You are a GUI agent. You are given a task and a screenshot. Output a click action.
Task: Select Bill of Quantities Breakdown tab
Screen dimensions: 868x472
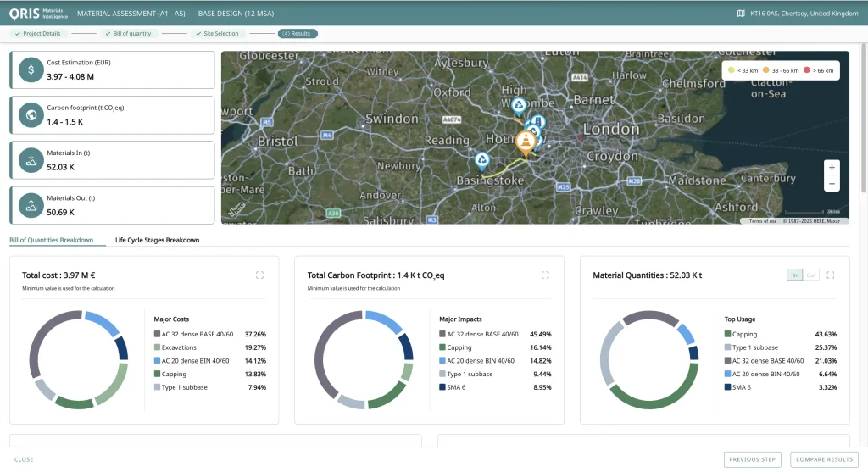tap(51, 240)
